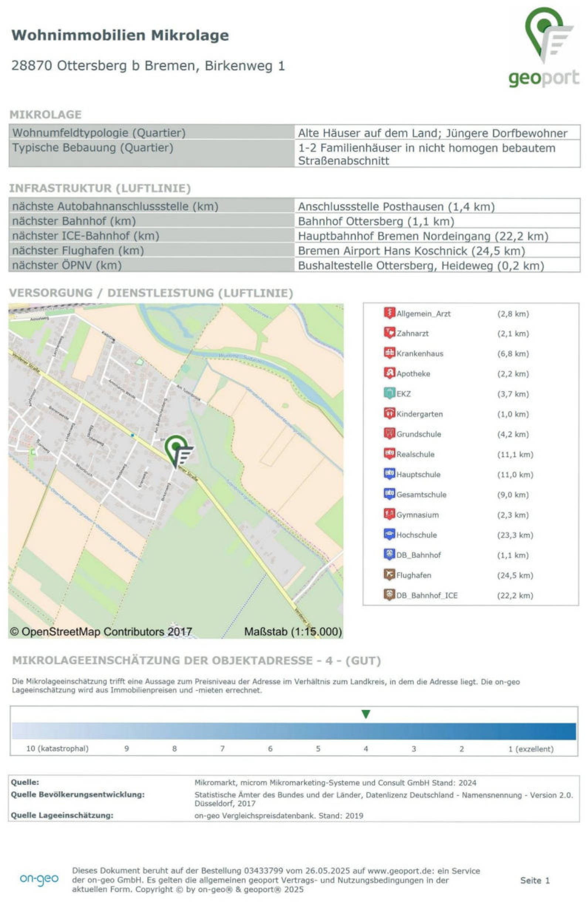The width and height of the screenshot is (588, 906).
Task: Click the scale label 1 (exzellent)
Action: click(x=531, y=749)
